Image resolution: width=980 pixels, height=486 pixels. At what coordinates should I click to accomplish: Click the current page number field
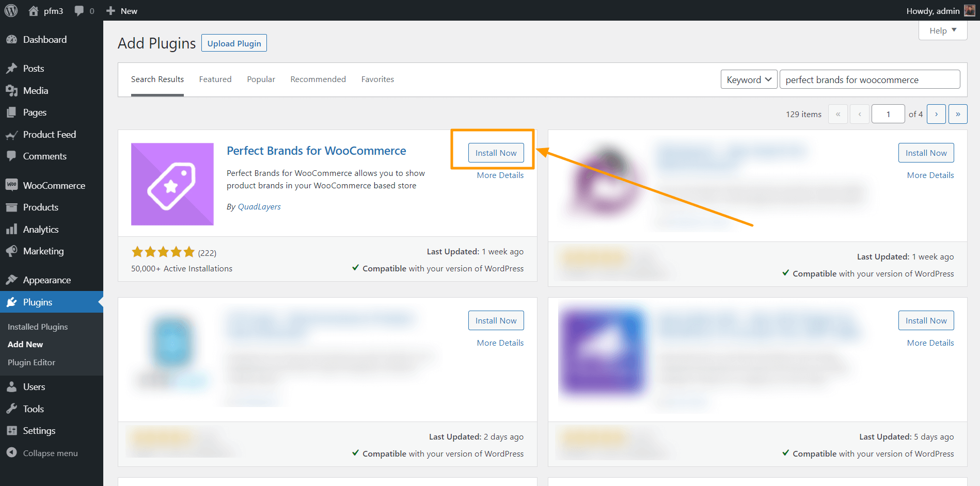point(888,114)
